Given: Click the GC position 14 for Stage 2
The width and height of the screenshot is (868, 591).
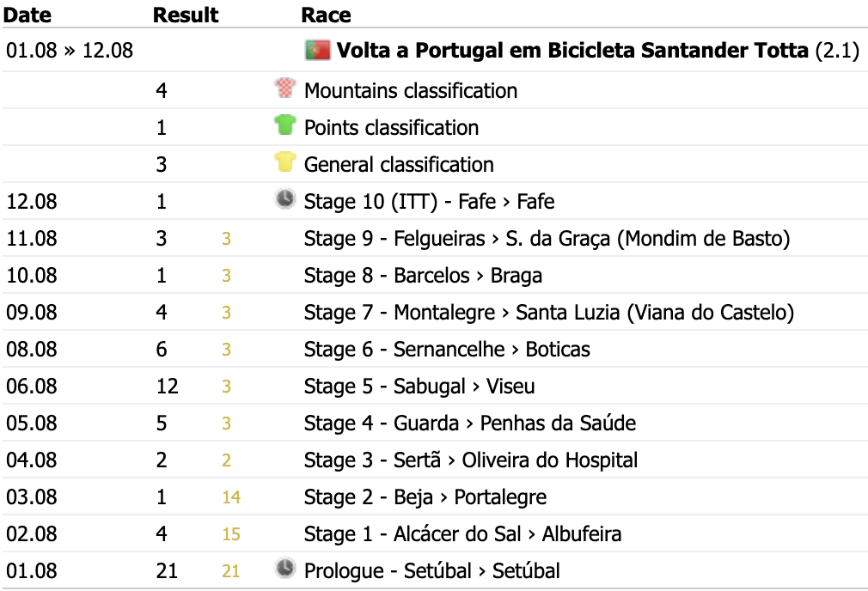Looking at the screenshot, I should 231,497.
